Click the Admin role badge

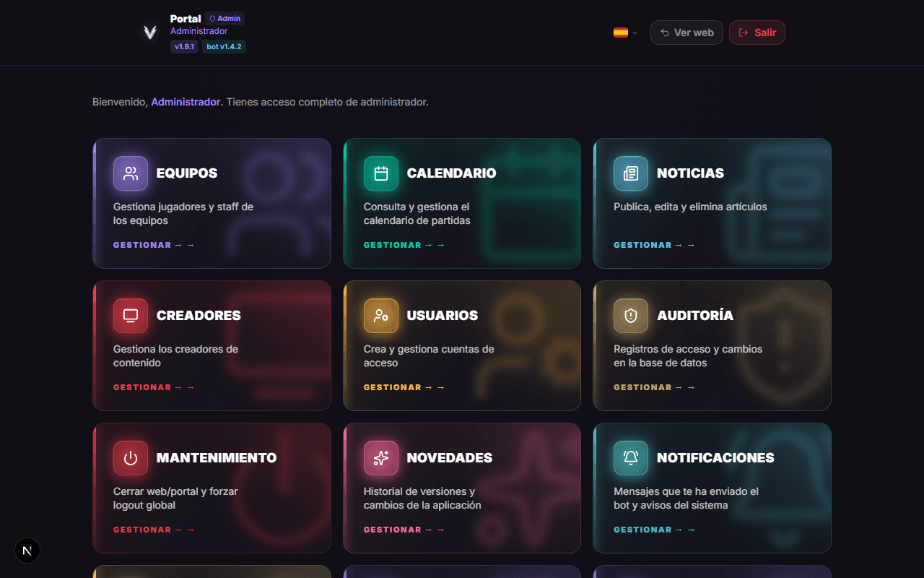tap(225, 19)
